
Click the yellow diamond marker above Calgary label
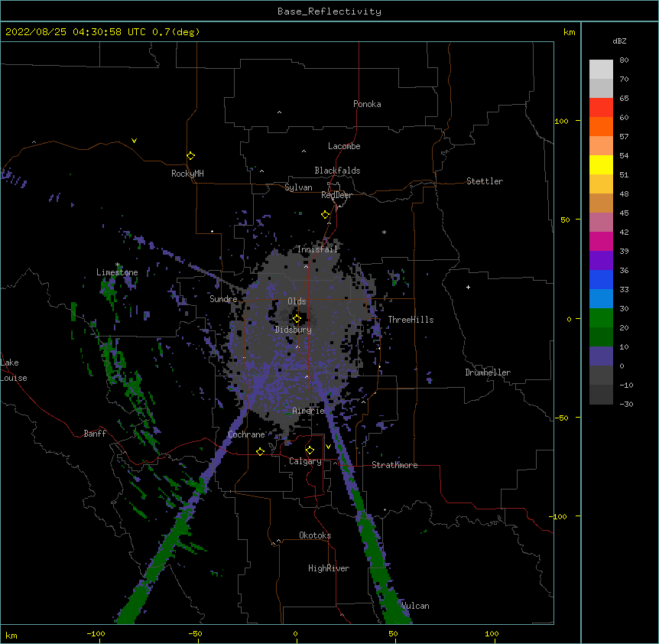[310, 450]
